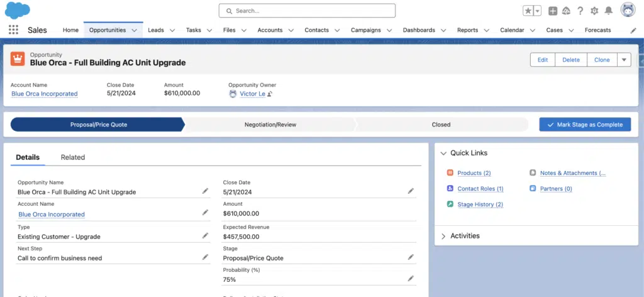
Task: Click the orange Opportunity crown icon
Action: tap(18, 59)
